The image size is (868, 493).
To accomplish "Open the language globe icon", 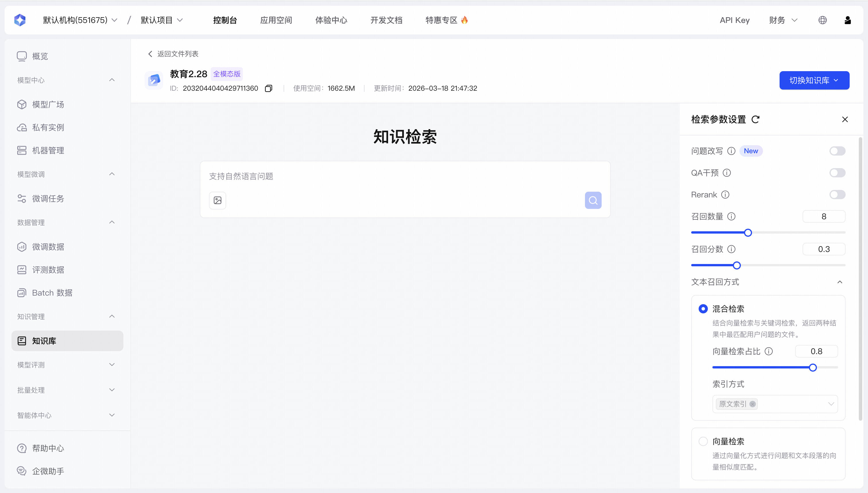I will point(823,20).
